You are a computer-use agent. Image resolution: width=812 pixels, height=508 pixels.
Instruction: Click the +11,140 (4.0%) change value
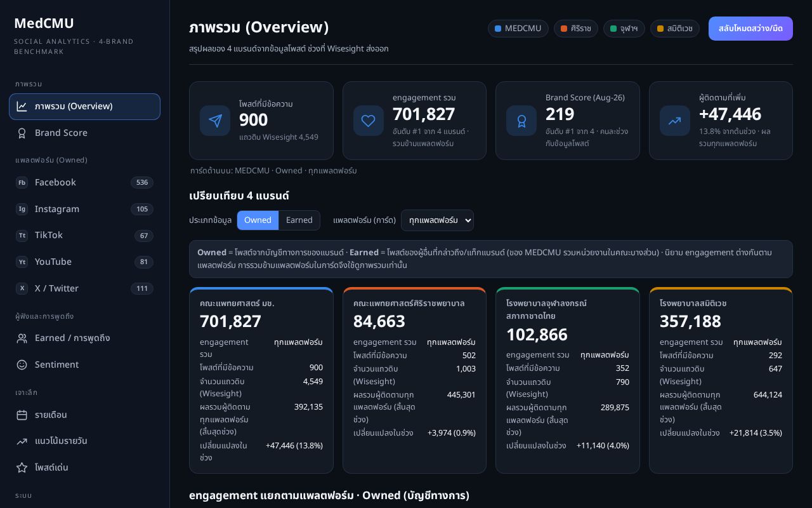pyautogui.click(x=603, y=446)
